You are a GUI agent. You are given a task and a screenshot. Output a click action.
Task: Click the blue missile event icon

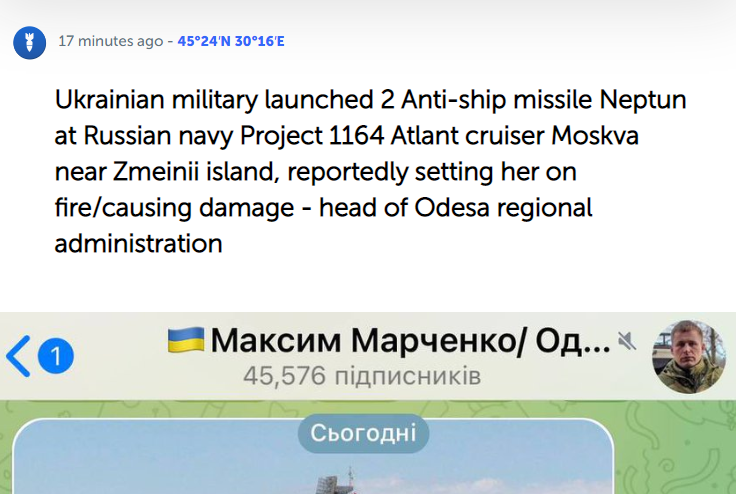pyautogui.click(x=29, y=42)
